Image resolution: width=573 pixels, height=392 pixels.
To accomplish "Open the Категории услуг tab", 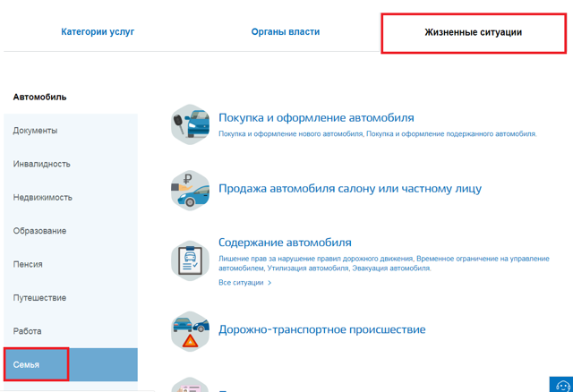I will pos(98,32).
